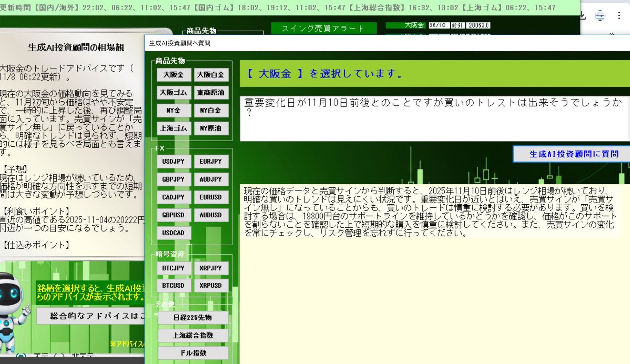Viewport: 630px width, 364px height.
Task: Click the USDCAD button
Action: point(174,233)
